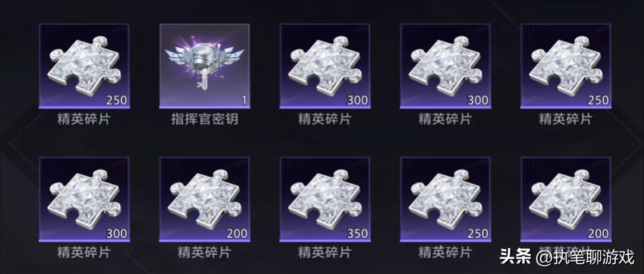Tap the quantity 1 on the commander key tile
The height and width of the screenshot is (274, 644).
point(244,100)
